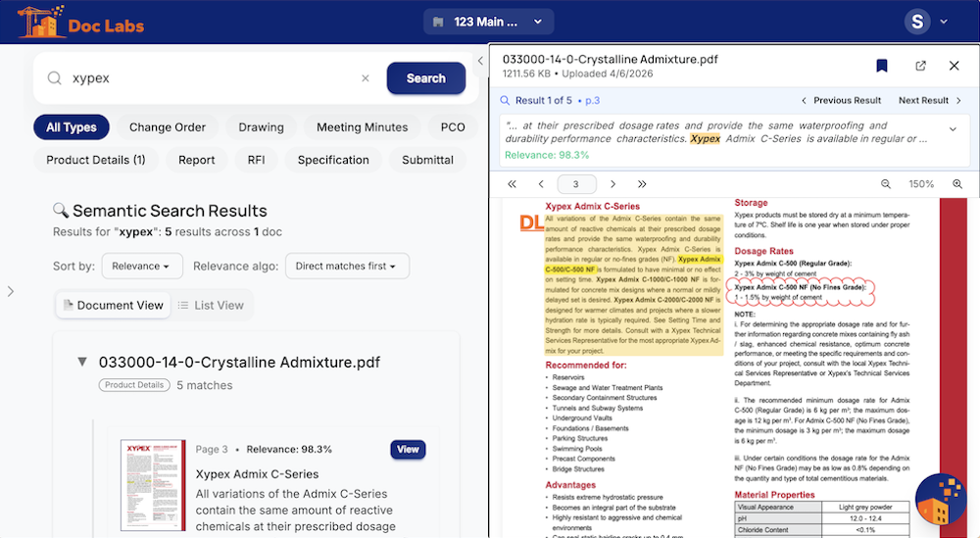Click the Product Details tag badge
This screenshot has height=538, width=980.
(133, 385)
